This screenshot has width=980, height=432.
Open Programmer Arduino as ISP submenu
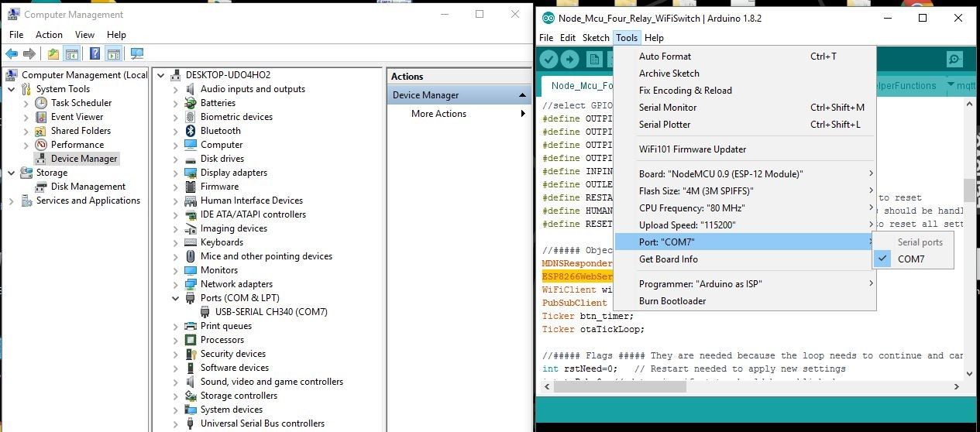tap(744, 284)
